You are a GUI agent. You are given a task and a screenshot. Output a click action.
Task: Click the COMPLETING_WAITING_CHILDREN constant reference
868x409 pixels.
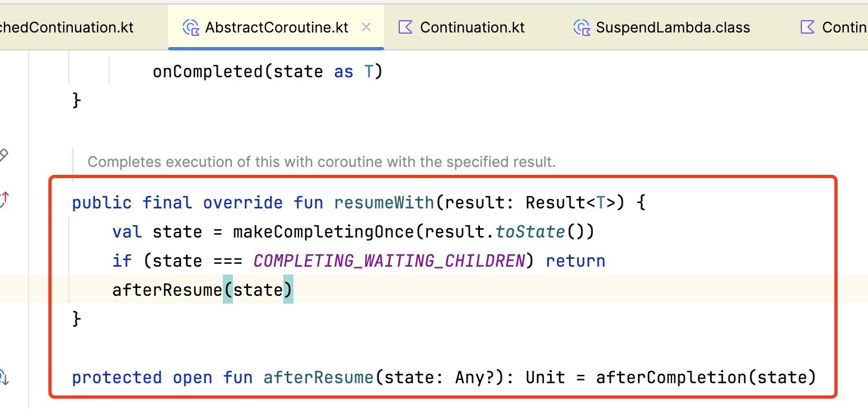click(386, 261)
